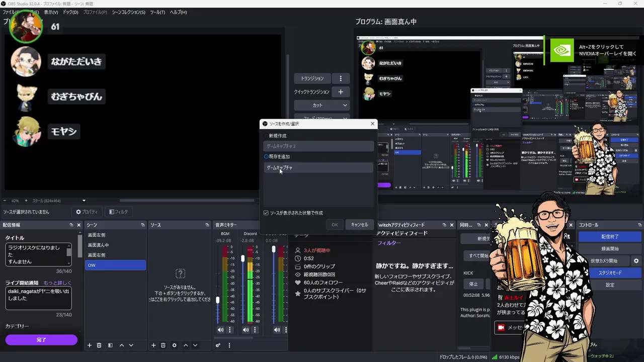Open Settings from Controls dock
This screenshot has width=644, height=362.
610,285
